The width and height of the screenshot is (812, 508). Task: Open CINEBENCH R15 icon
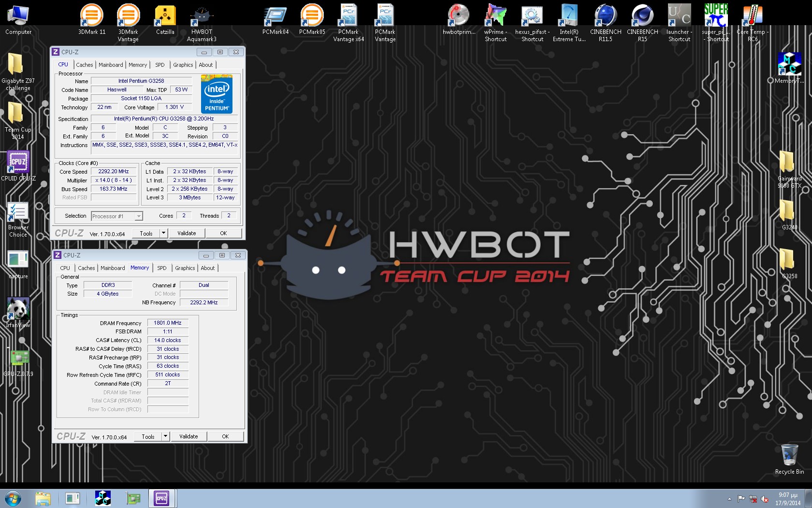coord(642,23)
